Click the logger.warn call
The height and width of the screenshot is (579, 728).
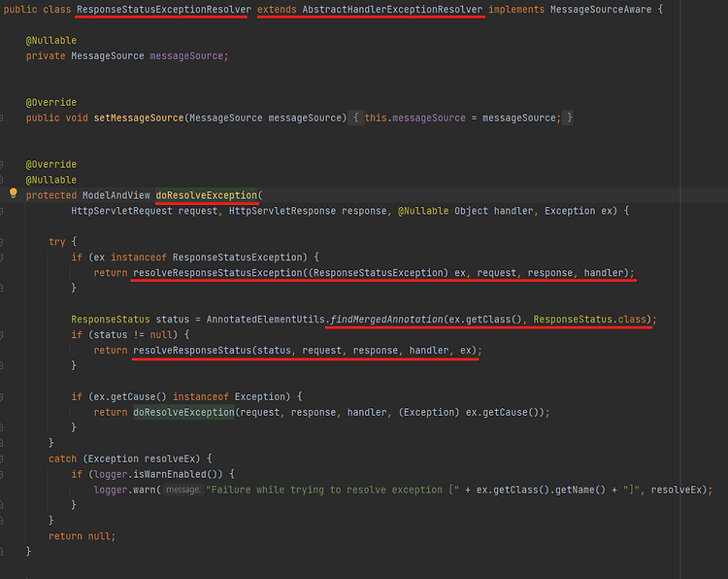124,490
